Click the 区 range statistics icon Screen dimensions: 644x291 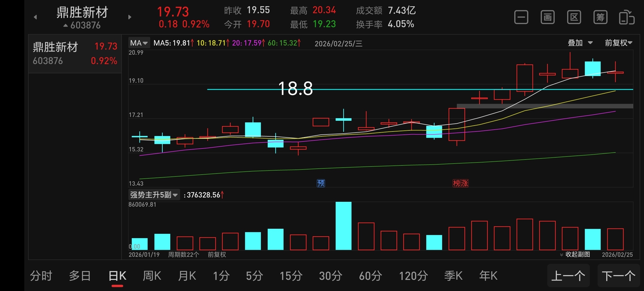click(574, 18)
